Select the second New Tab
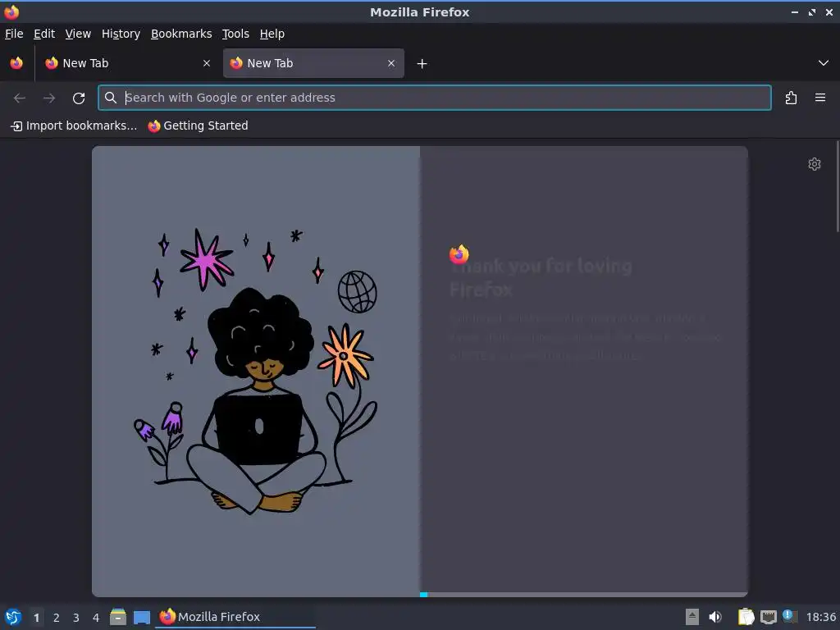The height and width of the screenshot is (630, 840). tap(313, 63)
